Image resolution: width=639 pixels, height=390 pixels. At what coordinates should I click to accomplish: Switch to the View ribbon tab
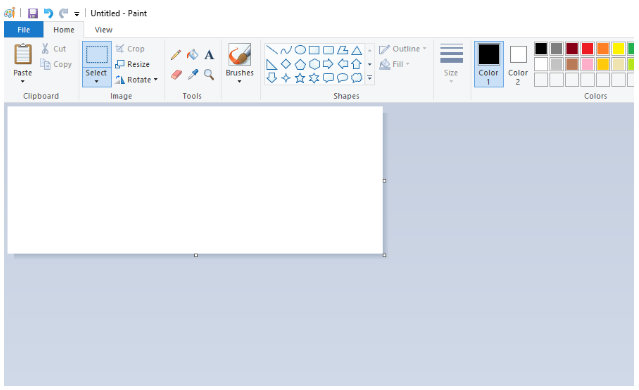coord(104,30)
